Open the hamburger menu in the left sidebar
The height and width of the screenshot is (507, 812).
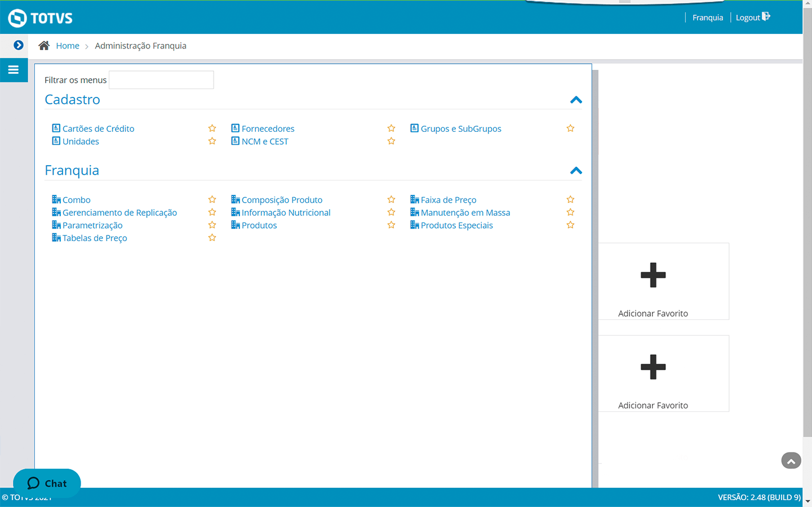pyautogui.click(x=14, y=70)
